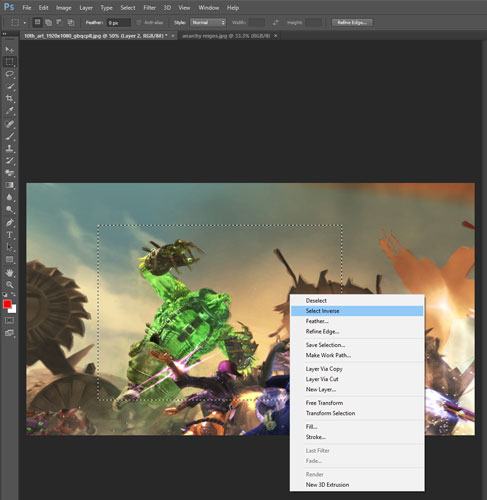The height and width of the screenshot is (500, 487).
Task: Open the Help menu
Action: [x=233, y=8]
